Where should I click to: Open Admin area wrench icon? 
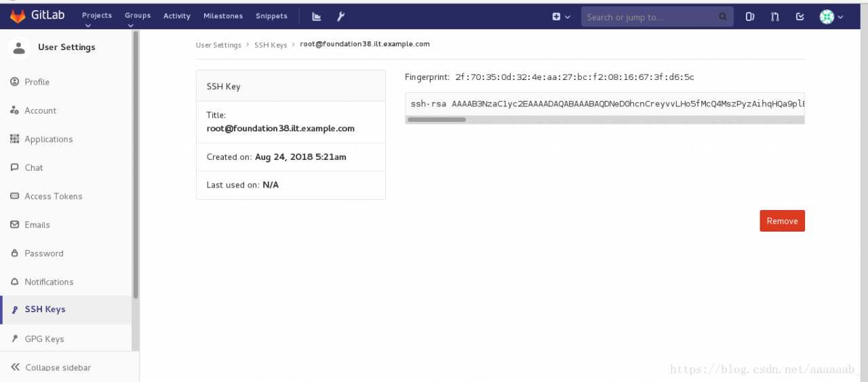pos(341,16)
